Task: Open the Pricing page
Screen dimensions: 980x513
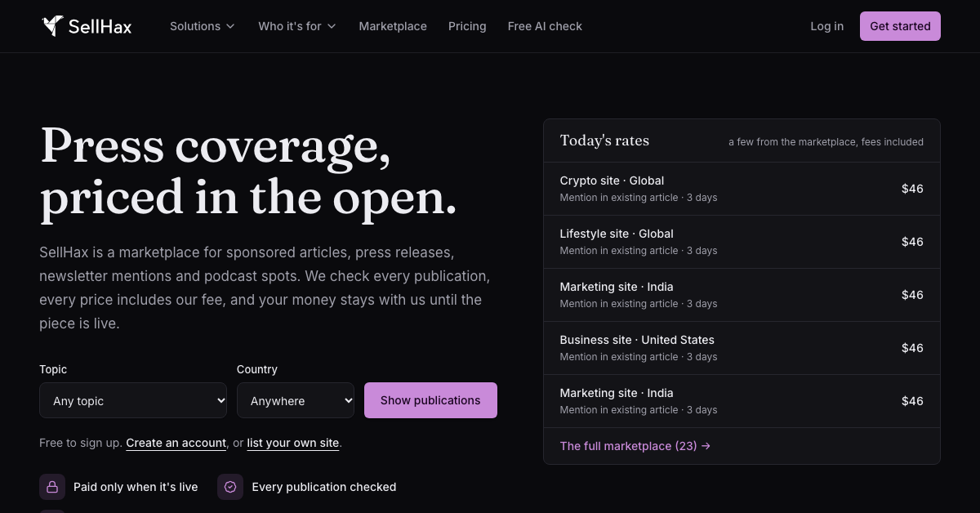Action: click(x=467, y=26)
